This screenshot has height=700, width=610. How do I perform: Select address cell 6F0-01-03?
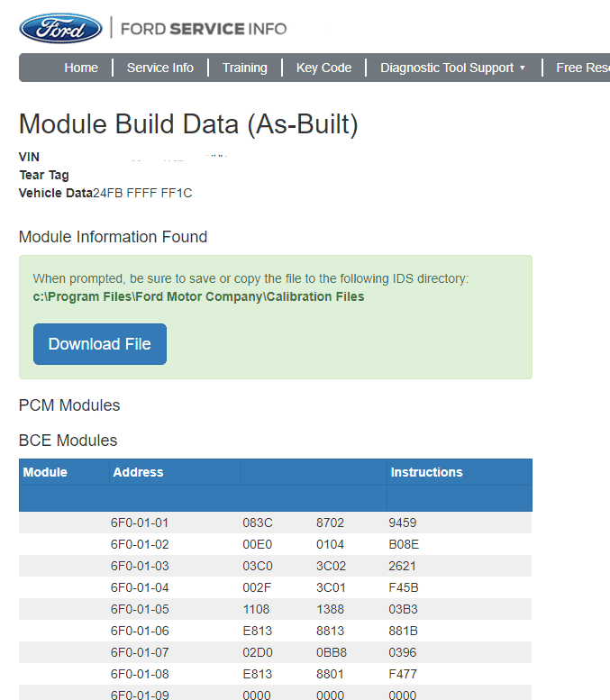(140, 566)
